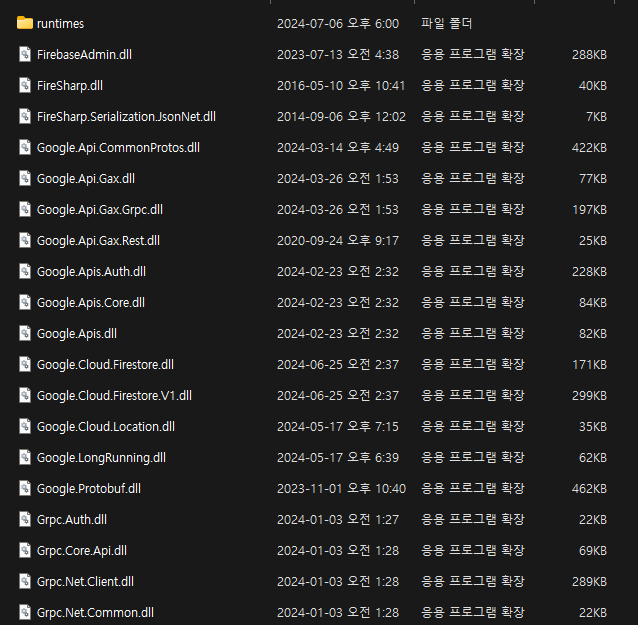Screen dimensions: 638x625
Task: Select Google.Cloud.Firestore.V1.dll file name
Action: pyautogui.click(x=114, y=396)
